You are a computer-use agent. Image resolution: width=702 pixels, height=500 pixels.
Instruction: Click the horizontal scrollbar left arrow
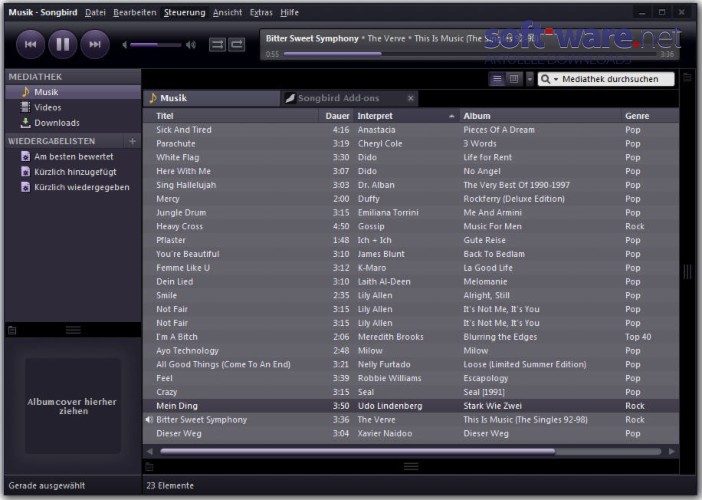tap(150, 451)
